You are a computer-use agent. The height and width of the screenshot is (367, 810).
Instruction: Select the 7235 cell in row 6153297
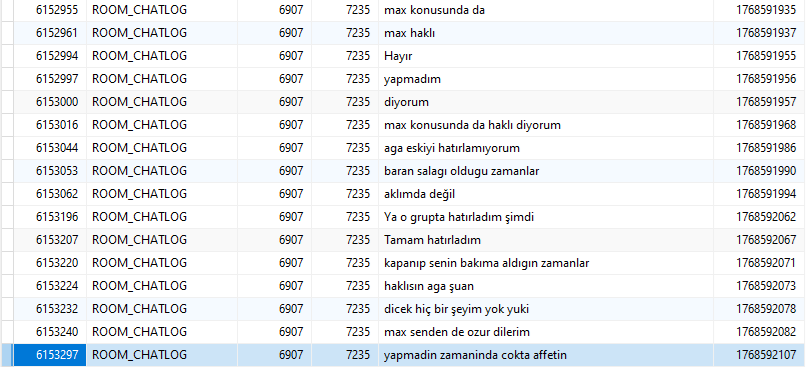tap(345, 355)
